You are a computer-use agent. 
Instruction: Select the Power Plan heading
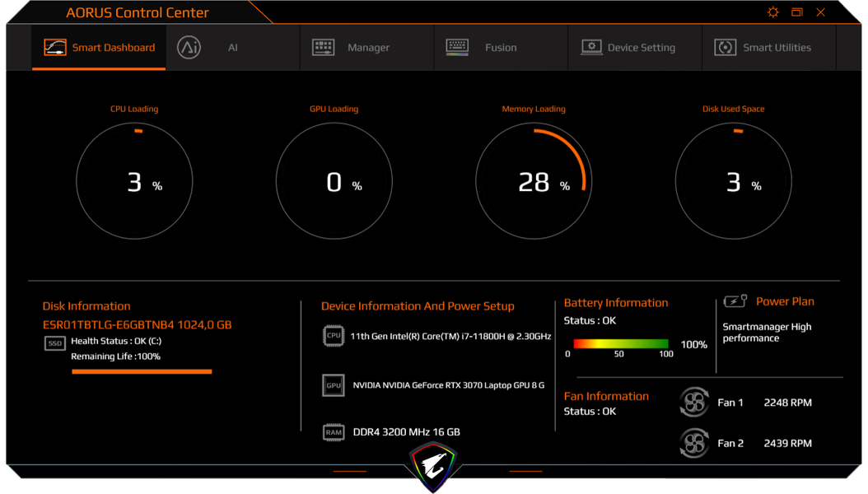785,301
